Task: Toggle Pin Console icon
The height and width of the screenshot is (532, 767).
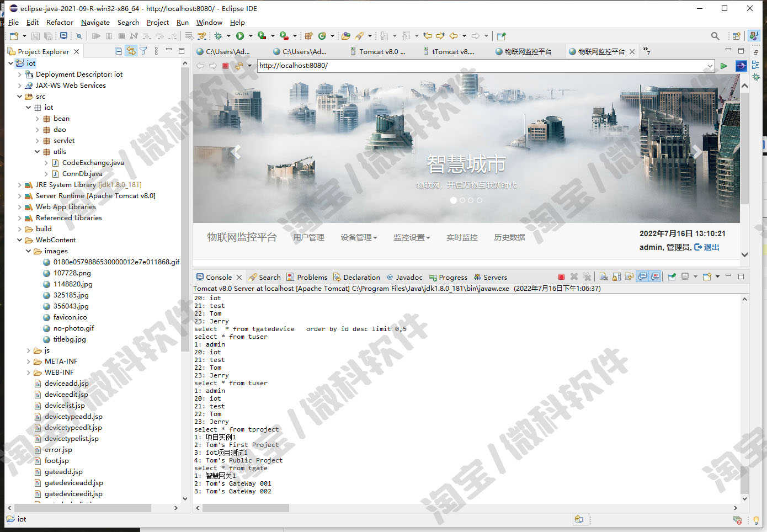Action: point(672,277)
